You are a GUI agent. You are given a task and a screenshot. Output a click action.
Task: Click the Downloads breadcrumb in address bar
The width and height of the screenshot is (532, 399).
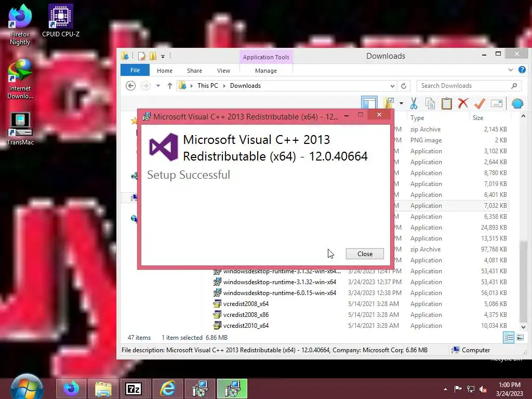[245, 86]
